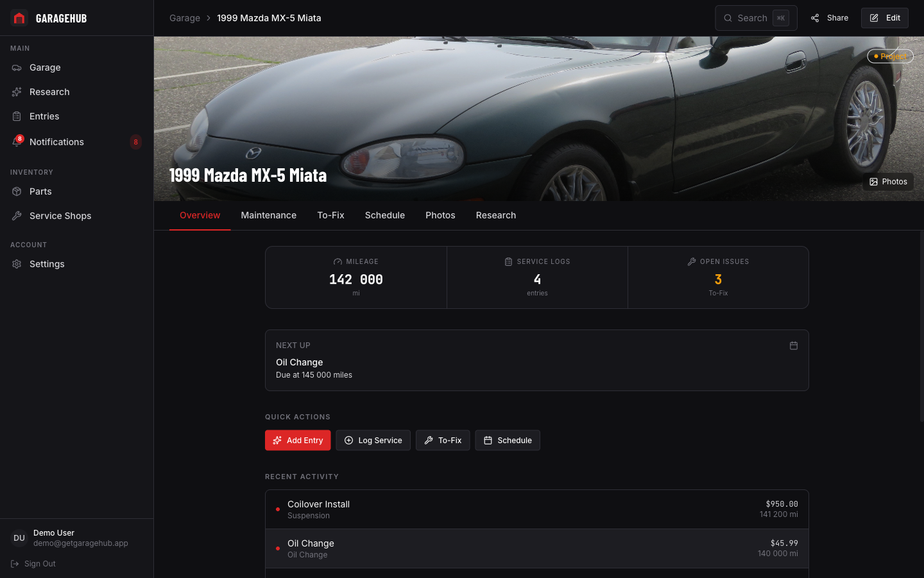Click the calendar icon on Schedule quick action
Image resolution: width=924 pixels, height=578 pixels.
pos(488,441)
